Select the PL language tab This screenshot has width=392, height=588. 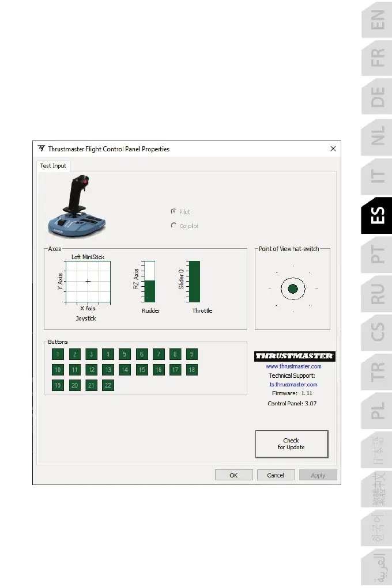[x=378, y=411]
